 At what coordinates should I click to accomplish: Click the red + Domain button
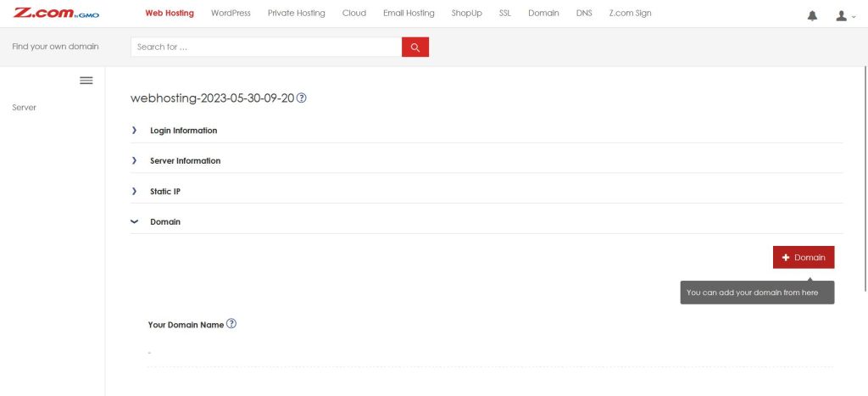(804, 258)
